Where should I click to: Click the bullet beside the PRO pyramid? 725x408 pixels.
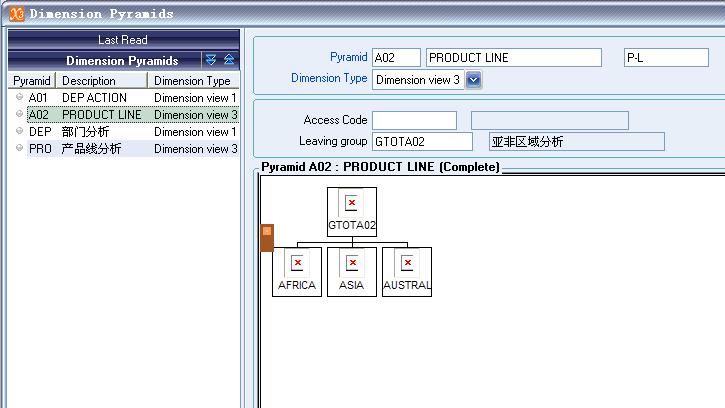19,149
